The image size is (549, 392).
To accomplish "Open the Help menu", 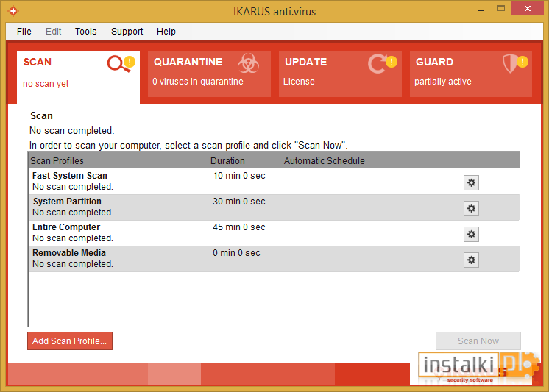I will click(x=166, y=32).
